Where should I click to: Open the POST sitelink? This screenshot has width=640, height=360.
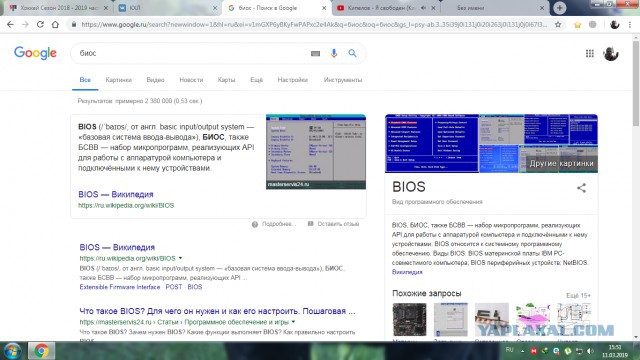point(173,287)
